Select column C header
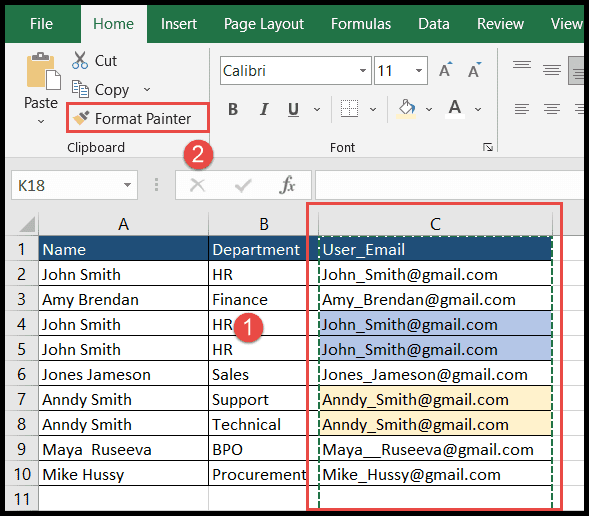Screen dimensions: 589x516 pyautogui.click(x=435, y=224)
